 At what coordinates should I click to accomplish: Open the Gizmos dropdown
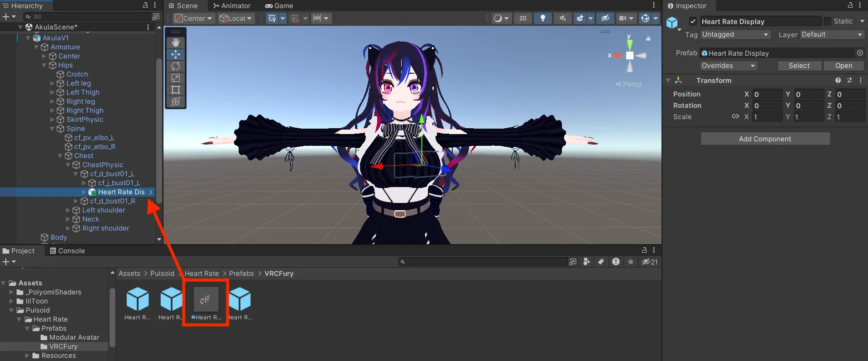point(655,18)
